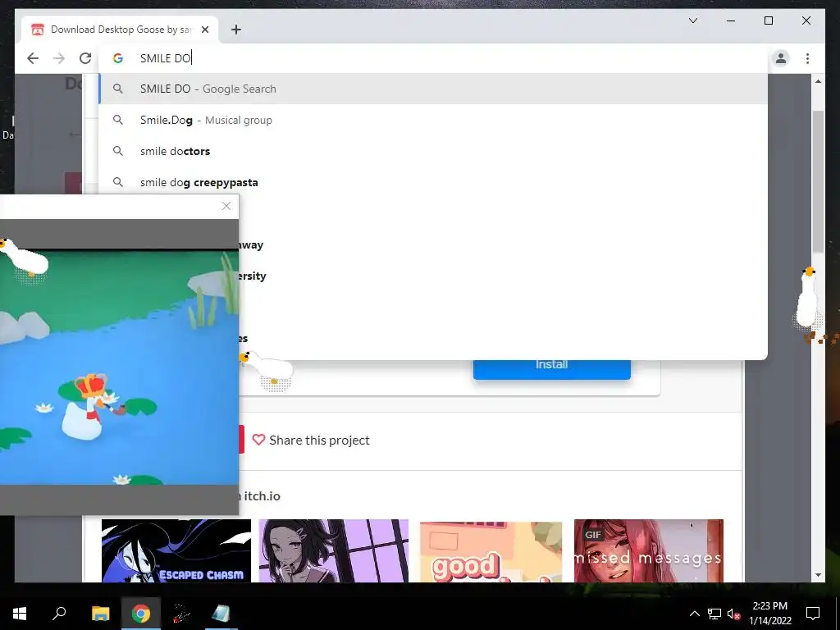This screenshot has width=840, height=630.
Task: Click the red-dotted app icon in taskbar
Action: coord(181,614)
